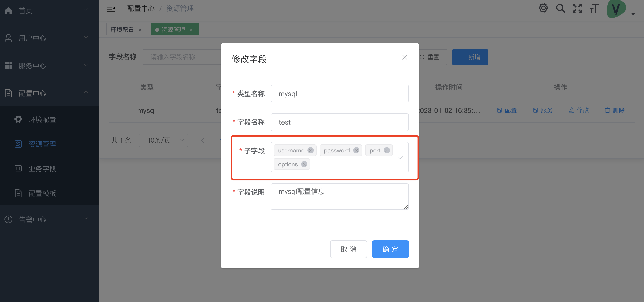Image resolution: width=644 pixels, height=302 pixels.
Task: Open the font size icon
Action: click(594, 8)
